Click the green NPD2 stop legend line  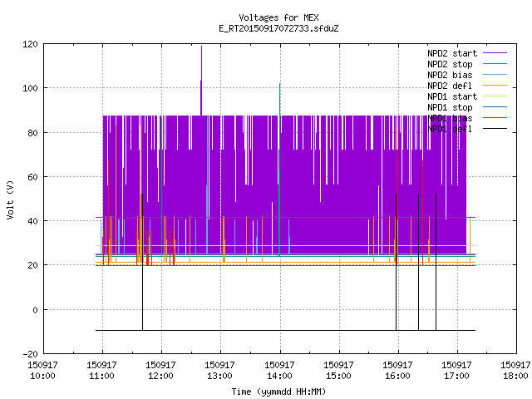[495, 64]
